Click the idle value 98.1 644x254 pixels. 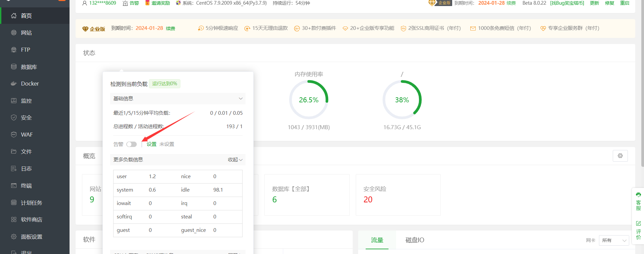pos(218,190)
